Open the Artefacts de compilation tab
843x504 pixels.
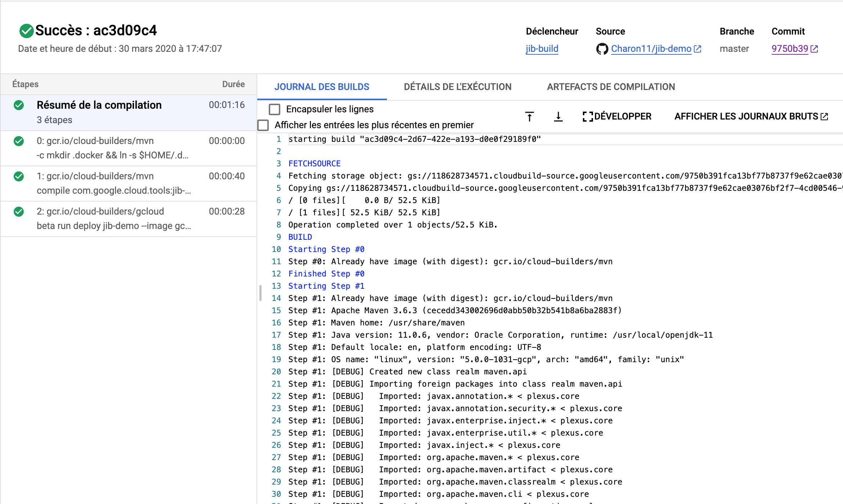pos(611,87)
